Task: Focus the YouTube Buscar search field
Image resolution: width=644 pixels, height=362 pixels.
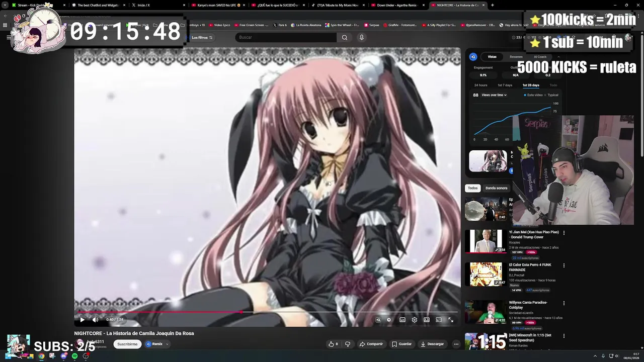Action: (286, 37)
